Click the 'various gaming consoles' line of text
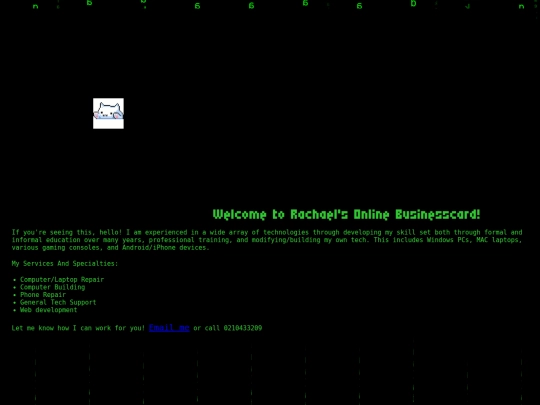 [110, 248]
